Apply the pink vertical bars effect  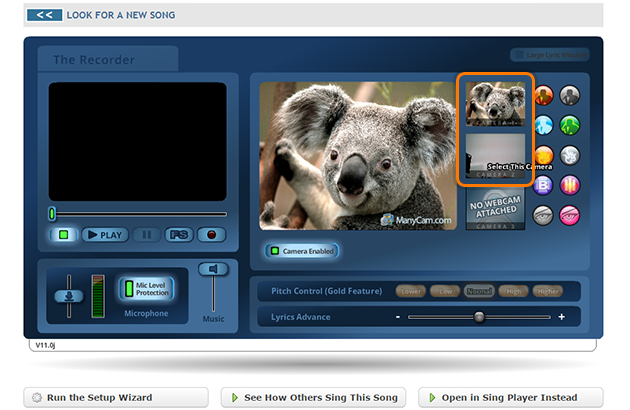point(570,185)
